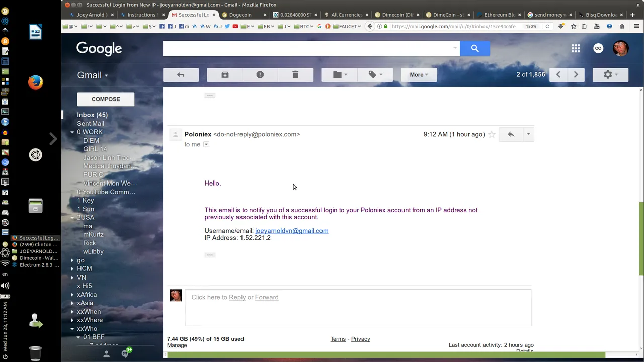Screen dimensions: 644x362
Task: Collapse the 2USA label group
Action: click(72, 218)
